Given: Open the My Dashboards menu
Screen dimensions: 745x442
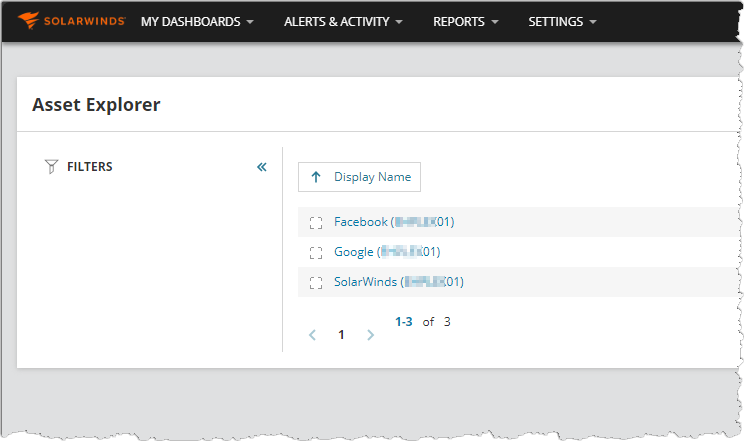Looking at the screenshot, I should pos(197,22).
